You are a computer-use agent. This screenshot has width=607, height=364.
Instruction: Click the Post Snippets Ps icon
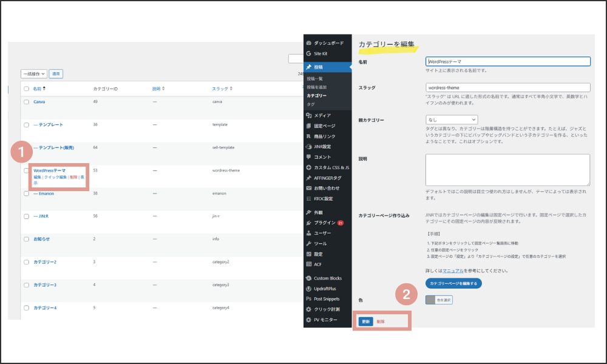tap(308, 298)
